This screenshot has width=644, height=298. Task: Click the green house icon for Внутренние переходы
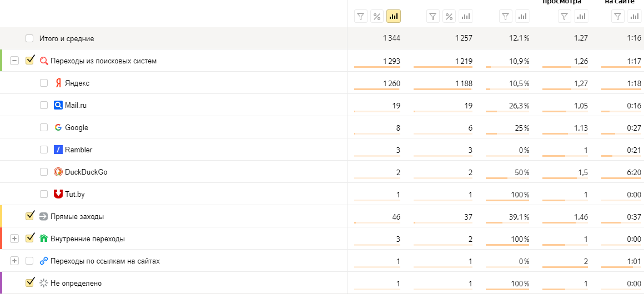coord(44,239)
